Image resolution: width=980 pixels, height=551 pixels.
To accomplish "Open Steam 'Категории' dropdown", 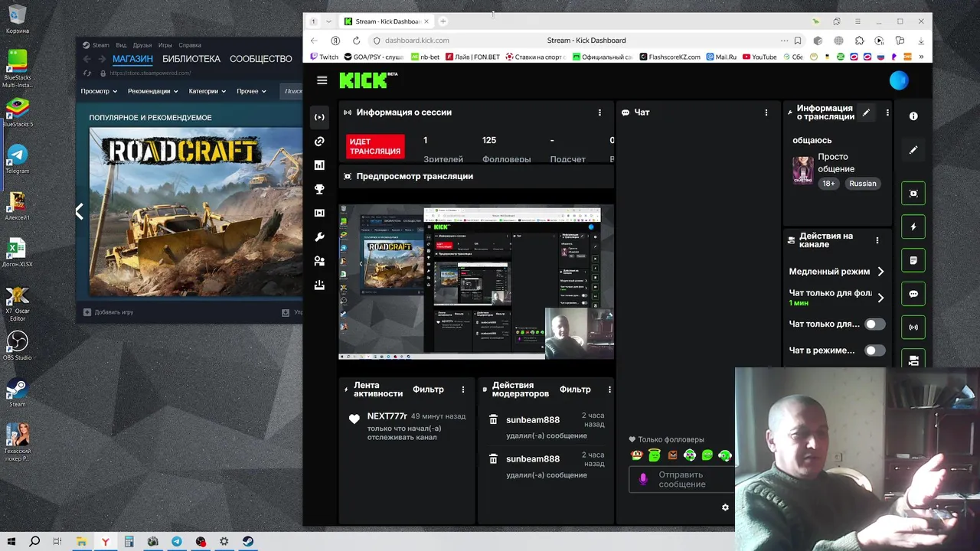I will pos(207,91).
